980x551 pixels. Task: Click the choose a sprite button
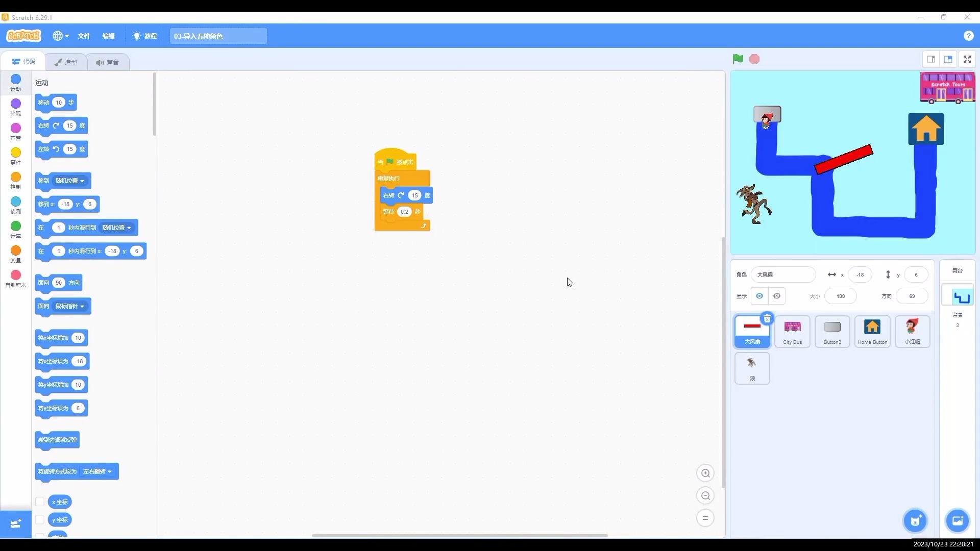pyautogui.click(x=915, y=520)
